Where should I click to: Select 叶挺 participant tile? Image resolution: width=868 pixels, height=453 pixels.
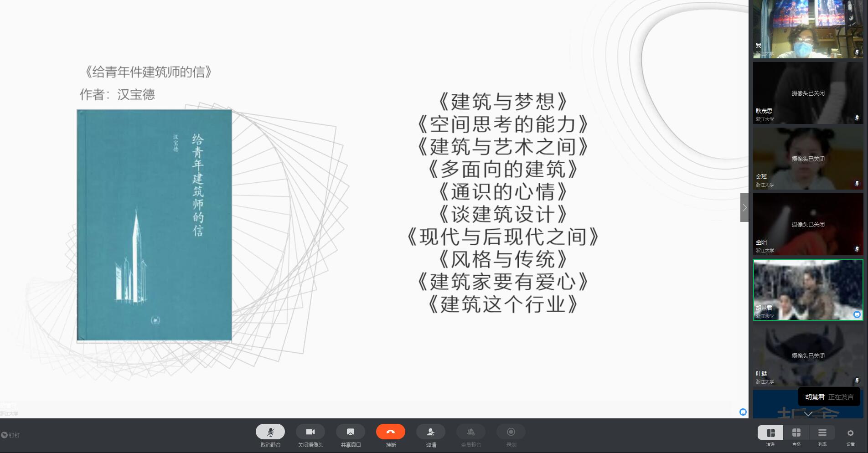[x=808, y=355]
